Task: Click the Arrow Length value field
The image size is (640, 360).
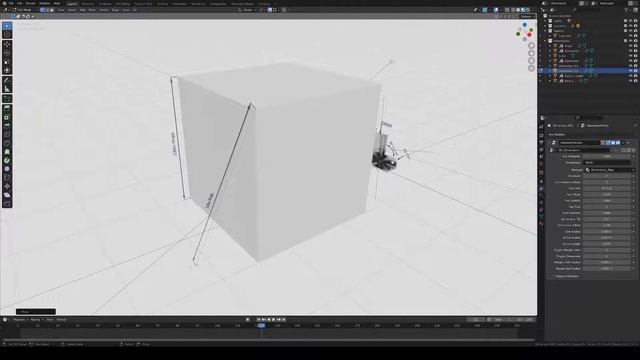Action: coord(607,244)
